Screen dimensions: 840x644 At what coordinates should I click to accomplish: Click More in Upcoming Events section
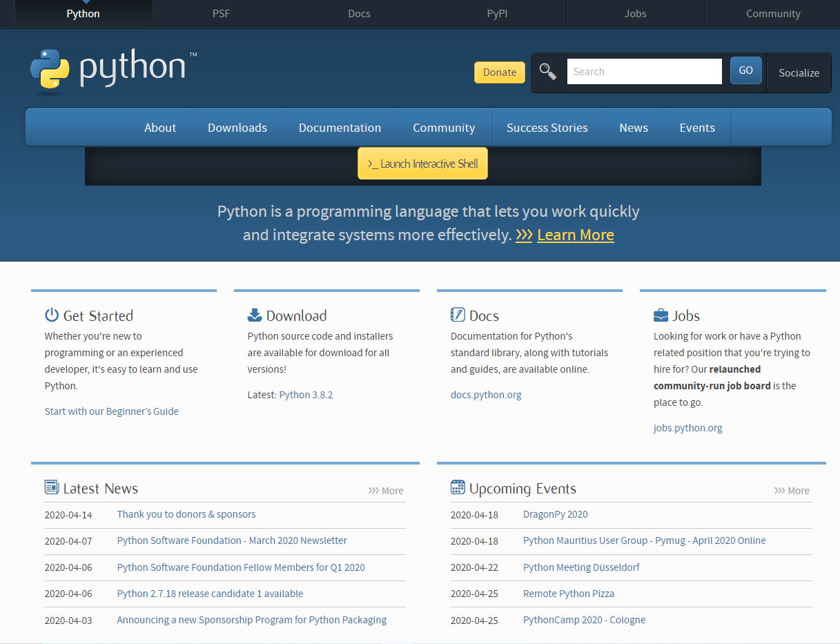pos(792,491)
